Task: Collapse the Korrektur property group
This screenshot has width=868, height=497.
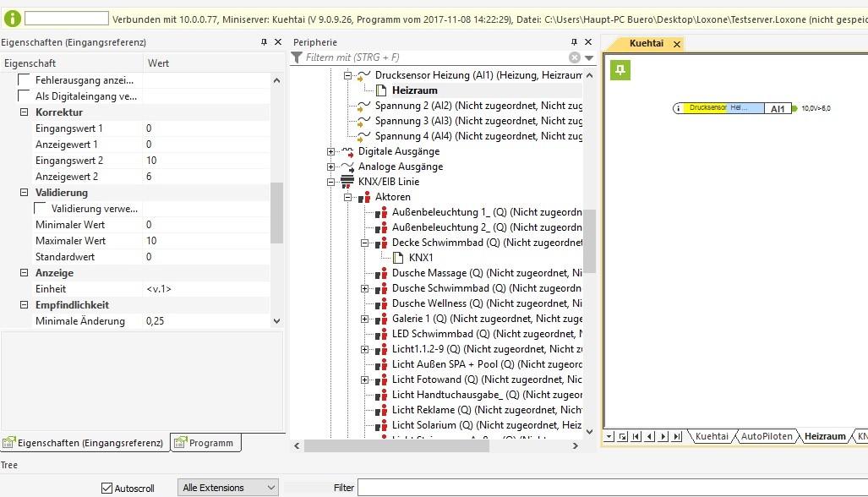Action: click(x=25, y=112)
